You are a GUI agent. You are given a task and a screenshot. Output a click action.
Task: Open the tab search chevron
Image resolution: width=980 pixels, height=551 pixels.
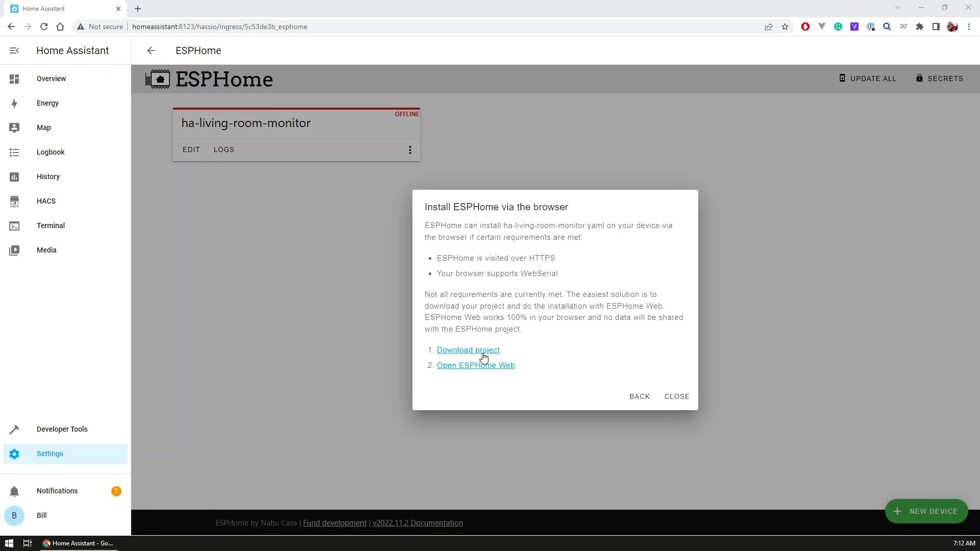[x=897, y=8]
